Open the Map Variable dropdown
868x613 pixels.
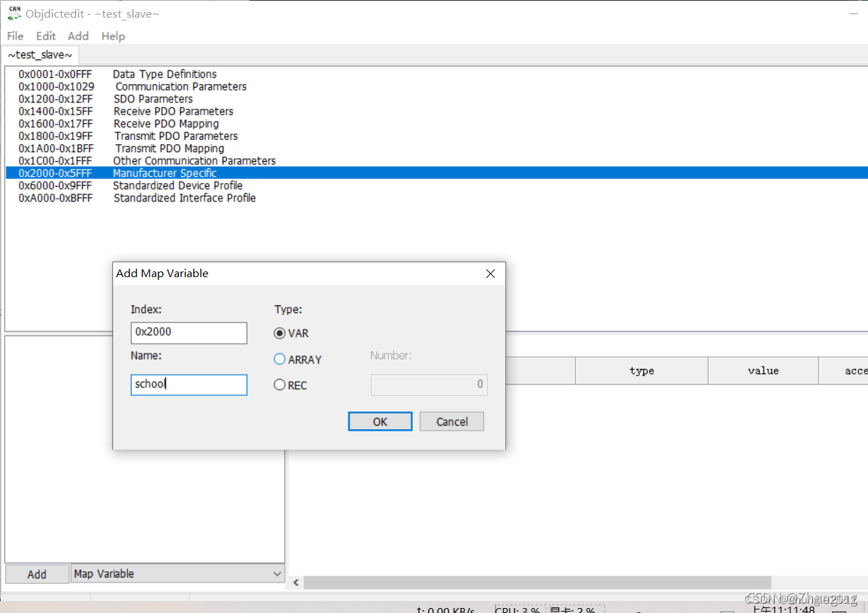[178, 574]
